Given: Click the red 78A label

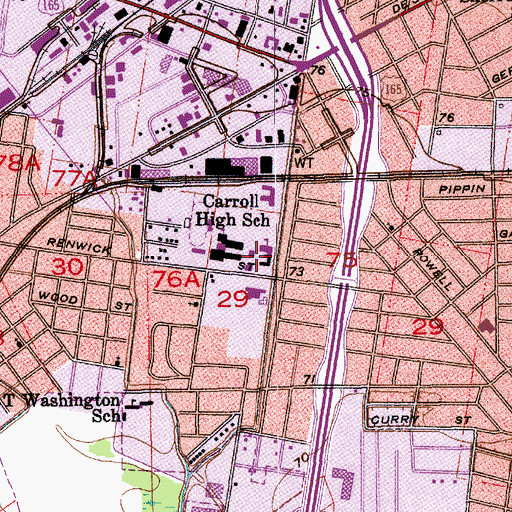Looking at the screenshot, I should tap(20, 164).
